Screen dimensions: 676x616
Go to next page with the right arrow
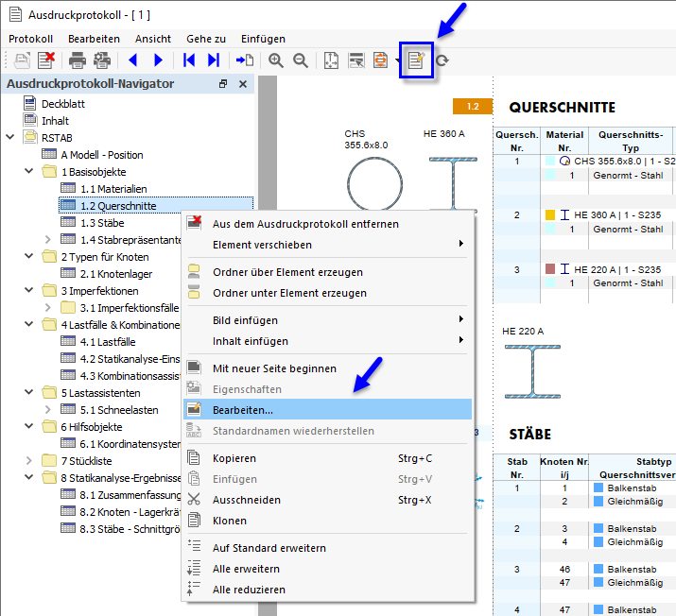[158, 60]
